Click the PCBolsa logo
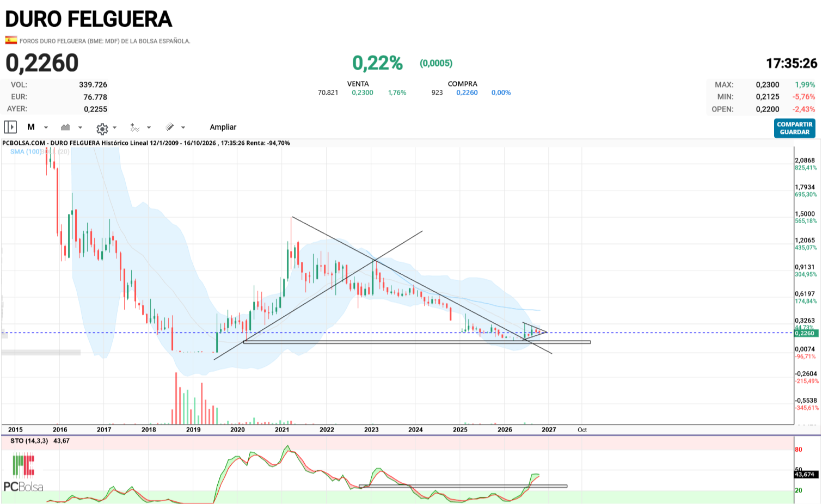The height and width of the screenshot is (504, 822). (x=23, y=474)
